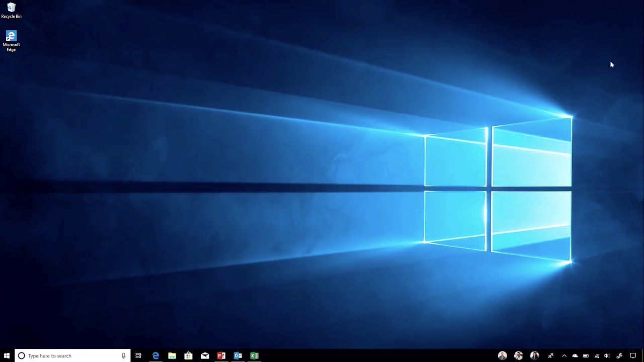Click the search box Cortana circle icon
Viewport: 644px width, 362px height.
pyautogui.click(x=21, y=355)
